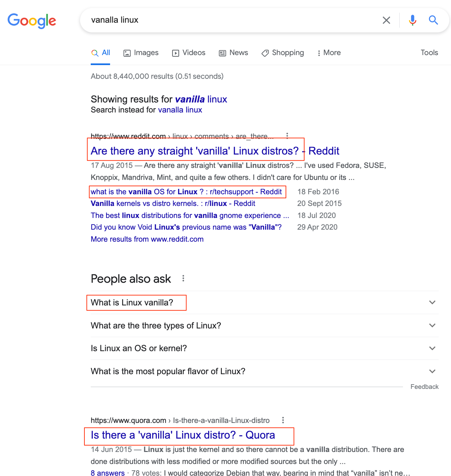451x476 pixels.
Task: Open options via the three-dot icon near People also ask
Action: tap(183, 278)
